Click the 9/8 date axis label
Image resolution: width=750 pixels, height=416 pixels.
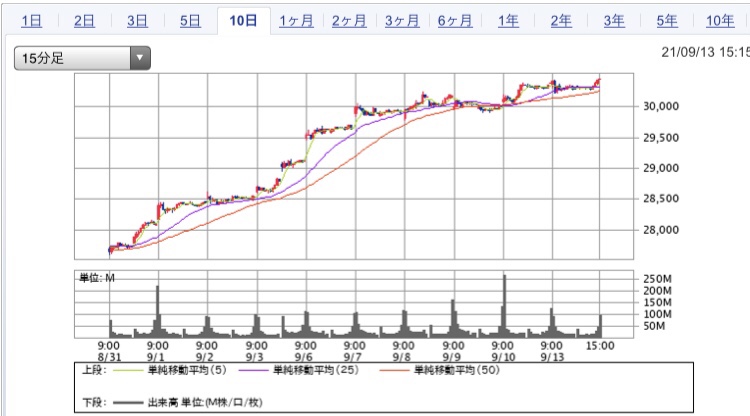(402, 357)
